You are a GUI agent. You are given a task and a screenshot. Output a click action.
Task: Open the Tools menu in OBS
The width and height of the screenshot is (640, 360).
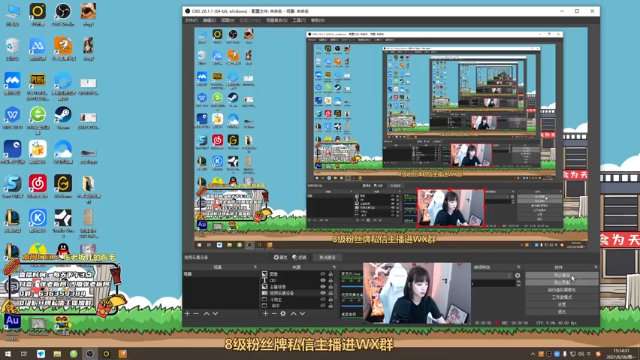(x=299, y=20)
